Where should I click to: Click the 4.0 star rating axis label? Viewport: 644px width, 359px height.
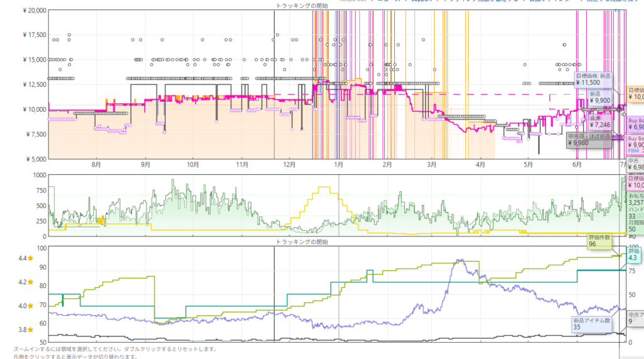pyautogui.click(x=26, y=306)
